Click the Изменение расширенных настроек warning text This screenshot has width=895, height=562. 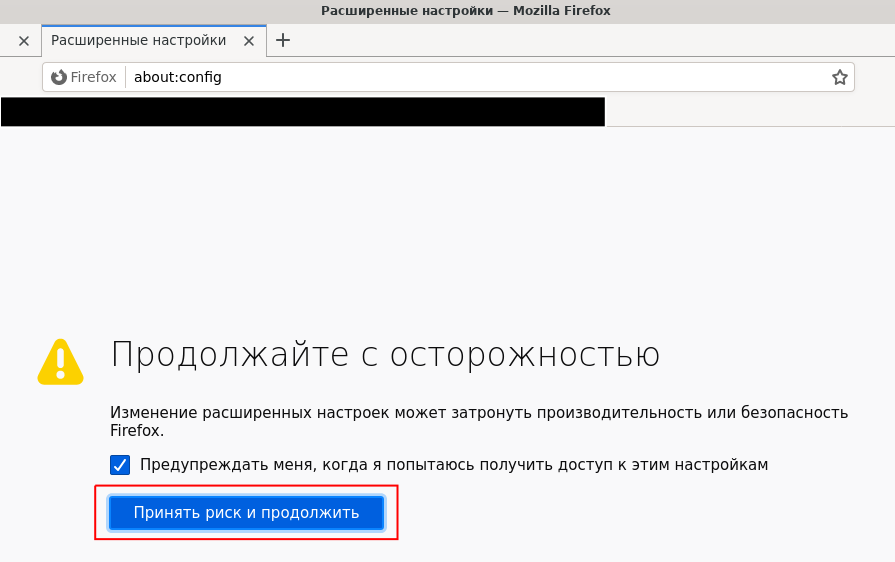(x=479, y=421)
